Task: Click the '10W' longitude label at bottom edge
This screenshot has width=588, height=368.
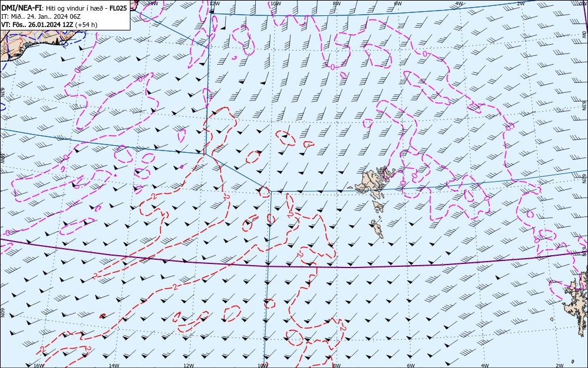Action: pyautogui.click(x=262, y=366)
